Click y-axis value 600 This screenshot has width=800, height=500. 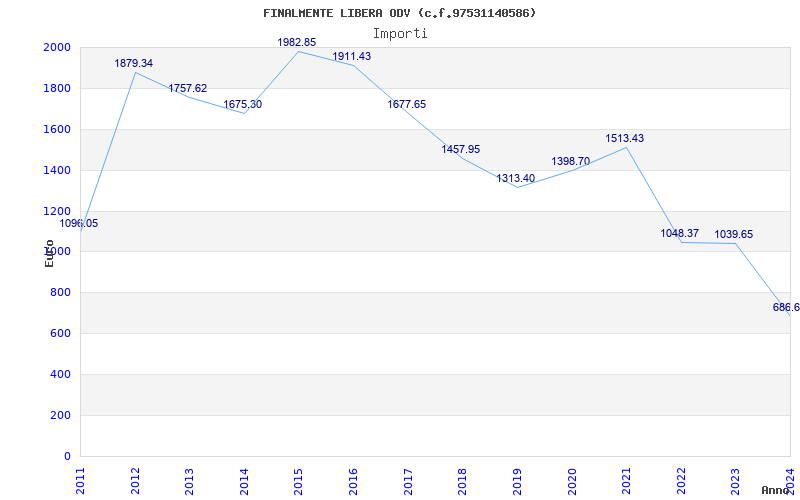point(61,334)
